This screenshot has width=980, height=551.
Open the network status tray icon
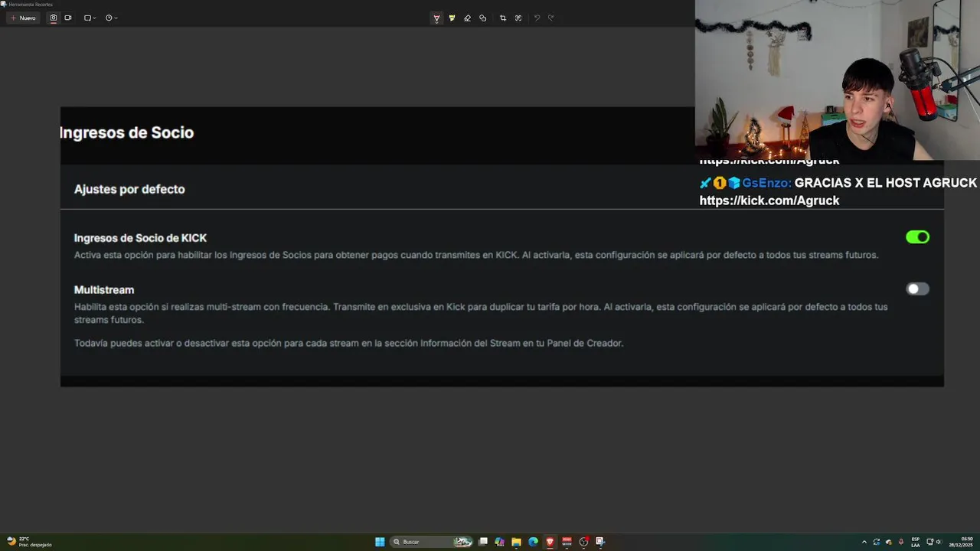tap(930, 542)
